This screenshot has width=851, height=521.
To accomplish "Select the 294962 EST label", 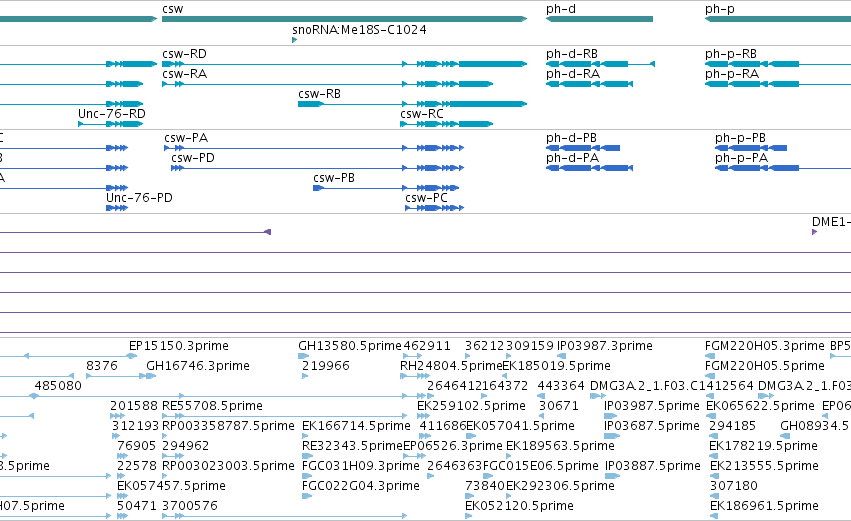I will tap(186, 446).
